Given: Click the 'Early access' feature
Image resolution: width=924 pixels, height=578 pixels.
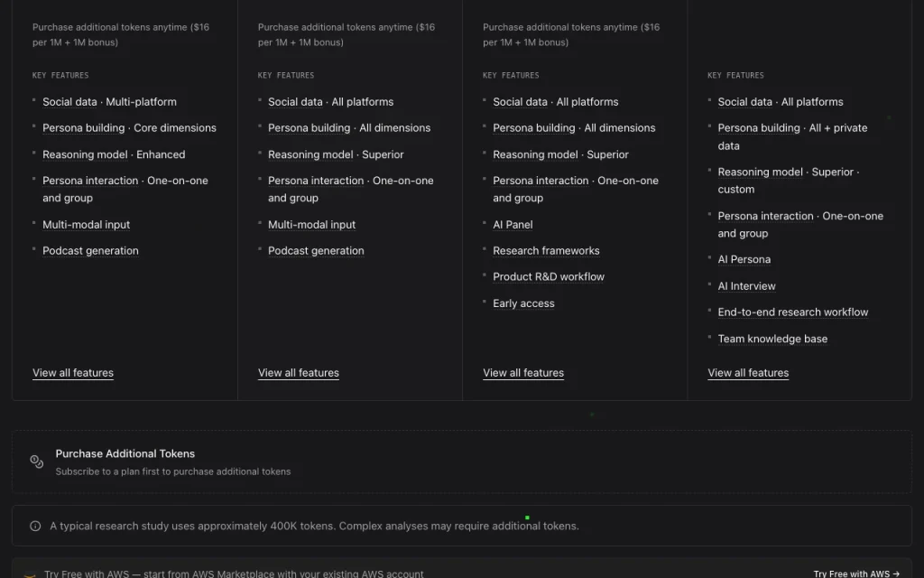Looking at the screenshot, I should tap(523, 303).
